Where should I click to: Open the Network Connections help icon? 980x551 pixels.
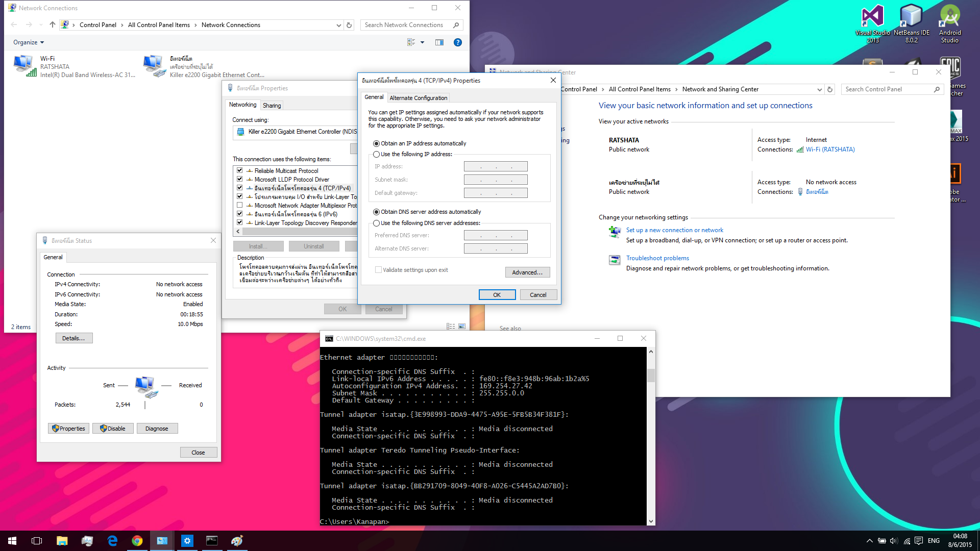coord(458,42)
